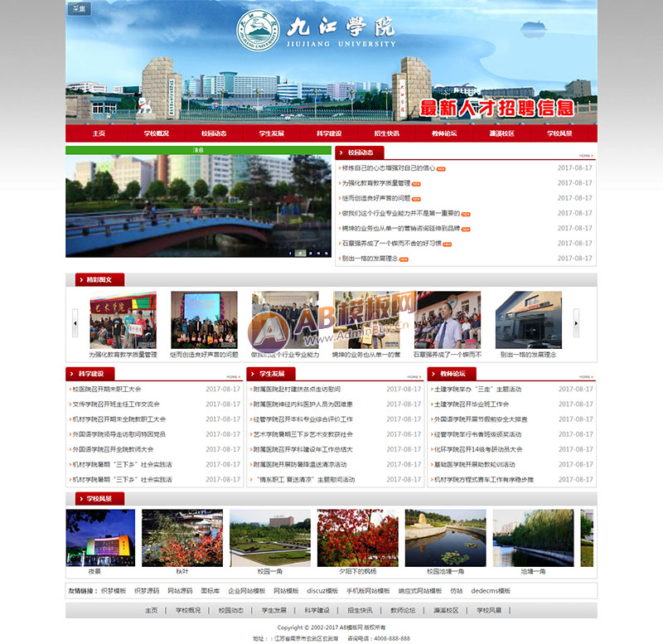Viewport: 663px width, 644px height.
Task: Open article 附属医院赴村建扶贫点走访慰问
Action: [x=297, y=389]
